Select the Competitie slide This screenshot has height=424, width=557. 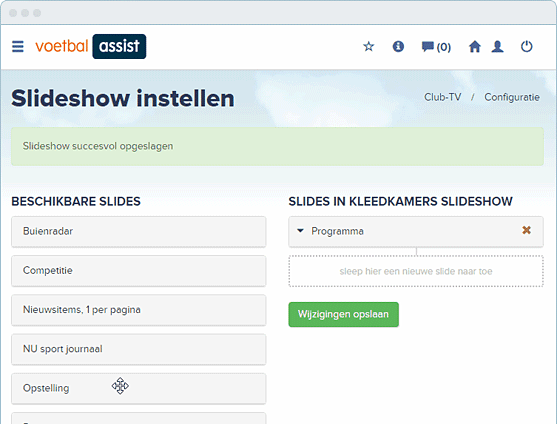pos(139,271)
